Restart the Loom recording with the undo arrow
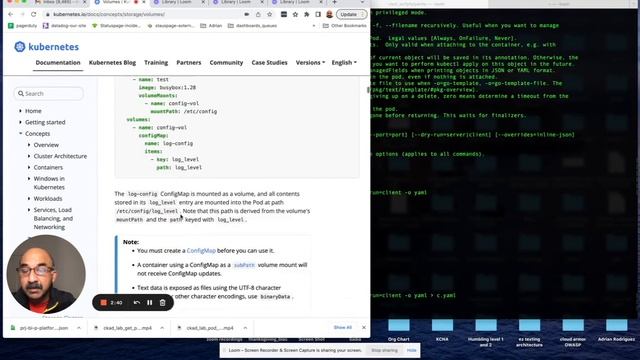Image resolution: width=640 pixels, height=360 pixels. (x=137, y=302)
